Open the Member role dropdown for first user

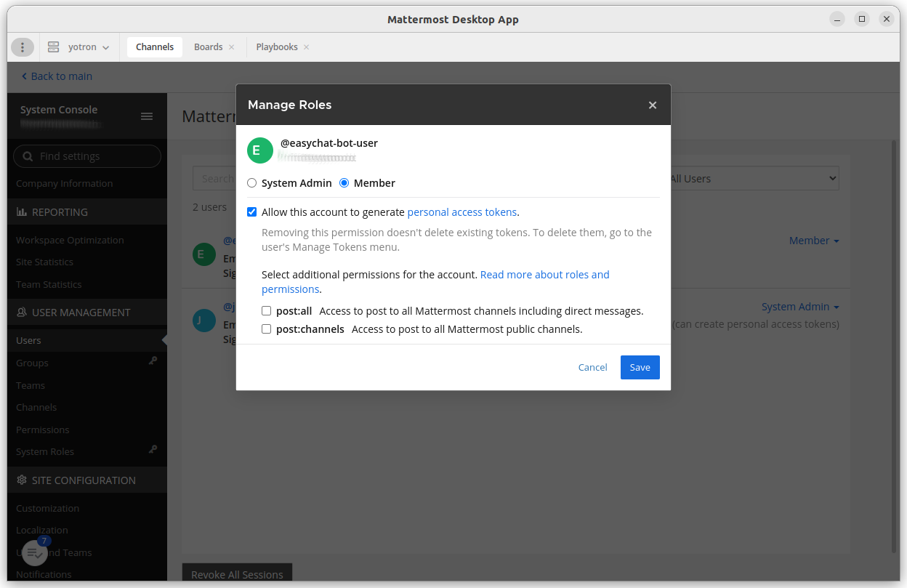[x=814, y=241]
